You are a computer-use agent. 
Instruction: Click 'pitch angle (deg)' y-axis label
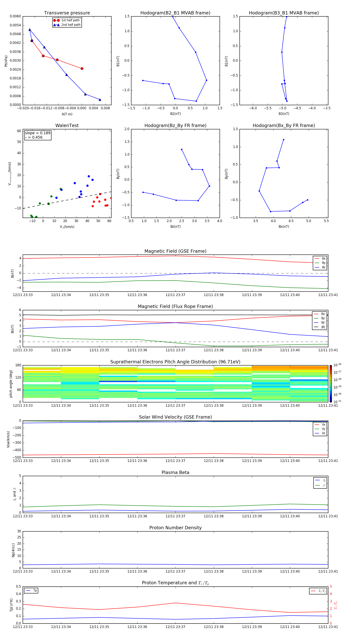coord(11,384)
